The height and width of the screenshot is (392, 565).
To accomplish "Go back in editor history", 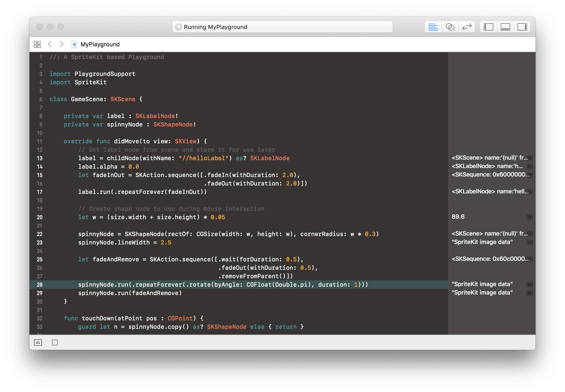I will coord(50,44).
